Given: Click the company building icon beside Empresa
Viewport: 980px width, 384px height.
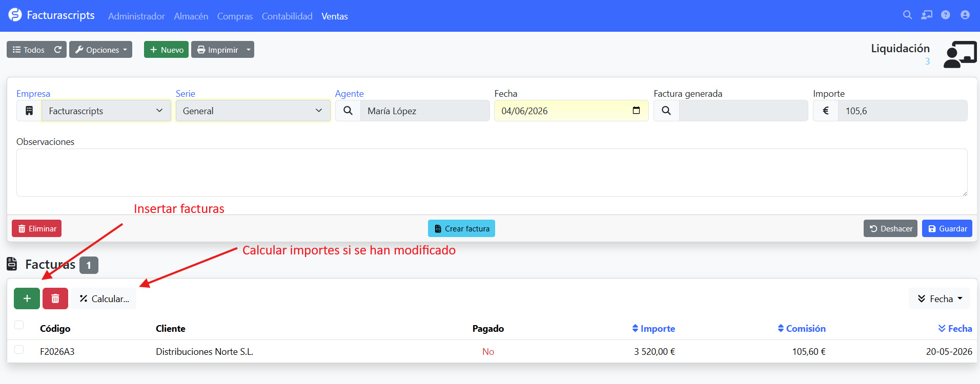Looking at the screenshot, I should [29, 111].
